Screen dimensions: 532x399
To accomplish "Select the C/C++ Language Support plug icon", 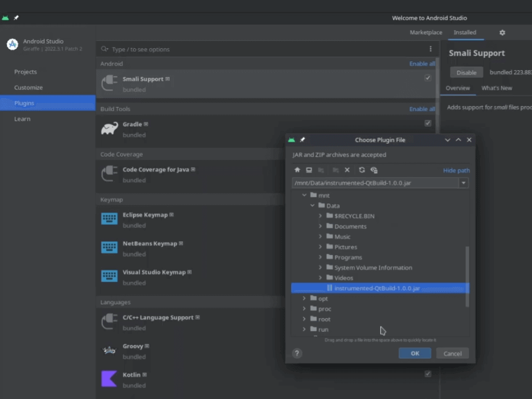I will point(110,321).
